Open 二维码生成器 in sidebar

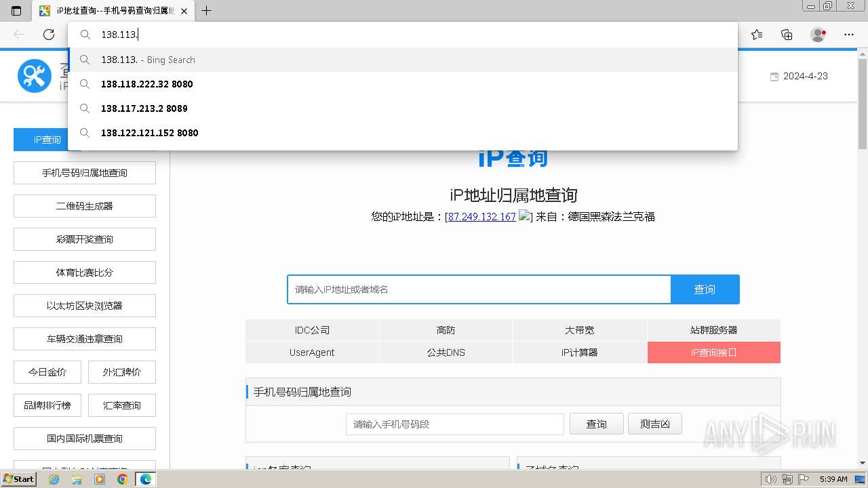[x=85, y=206]
